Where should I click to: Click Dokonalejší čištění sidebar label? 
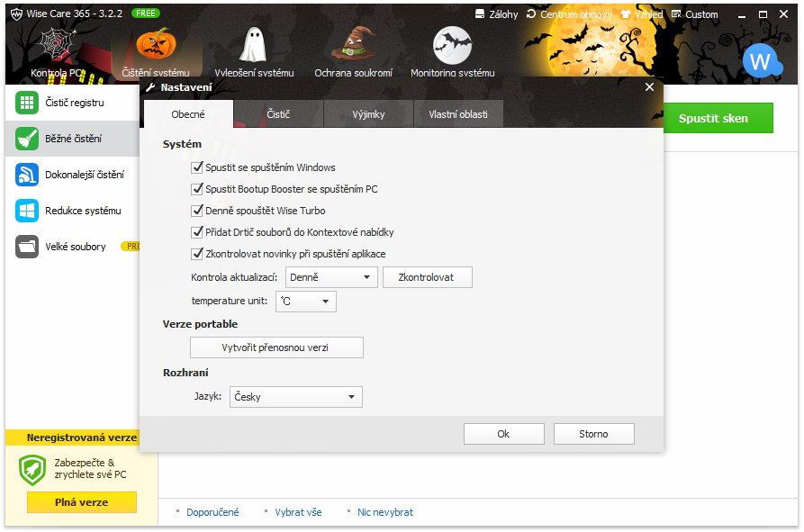pos(85,175)
